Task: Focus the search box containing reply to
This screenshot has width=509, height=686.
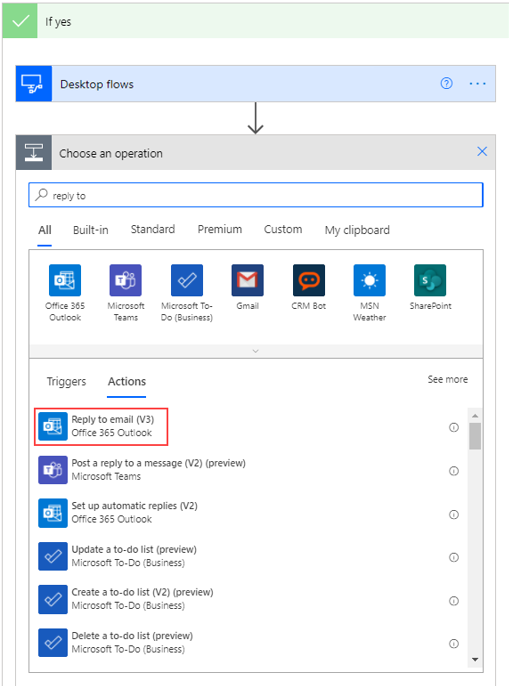Action: [256, 195]
